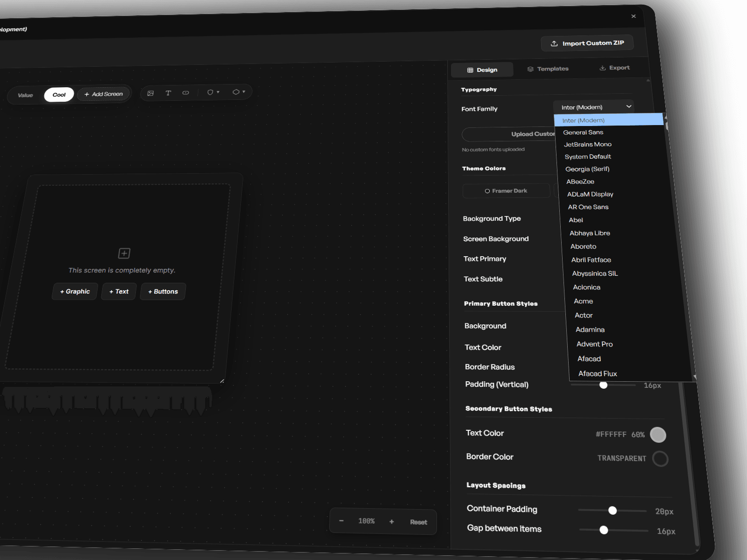Screen dimensions: 747x560
Task: Select the button shape tool icon
Action: click(x=186, y=92)
